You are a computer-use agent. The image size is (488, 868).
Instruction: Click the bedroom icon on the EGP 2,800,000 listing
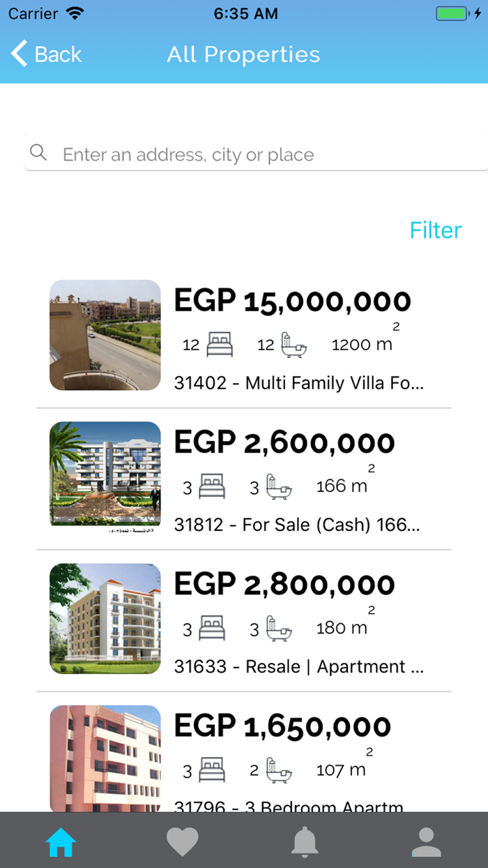(214, 627)
